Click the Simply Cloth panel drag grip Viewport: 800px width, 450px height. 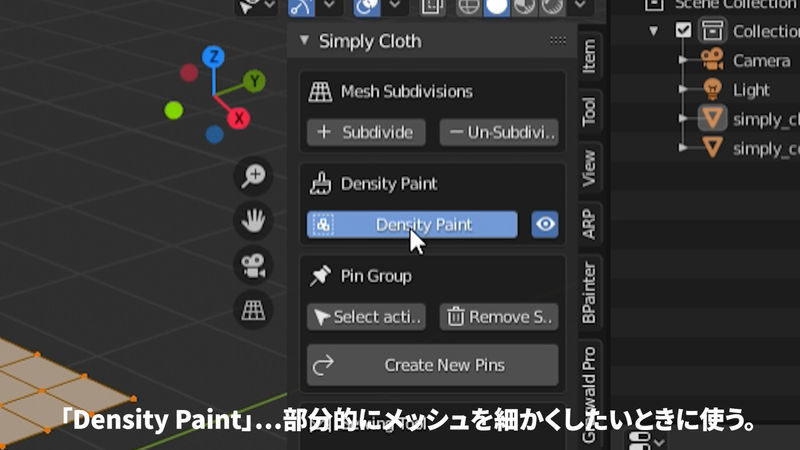[x=558, y=40]
